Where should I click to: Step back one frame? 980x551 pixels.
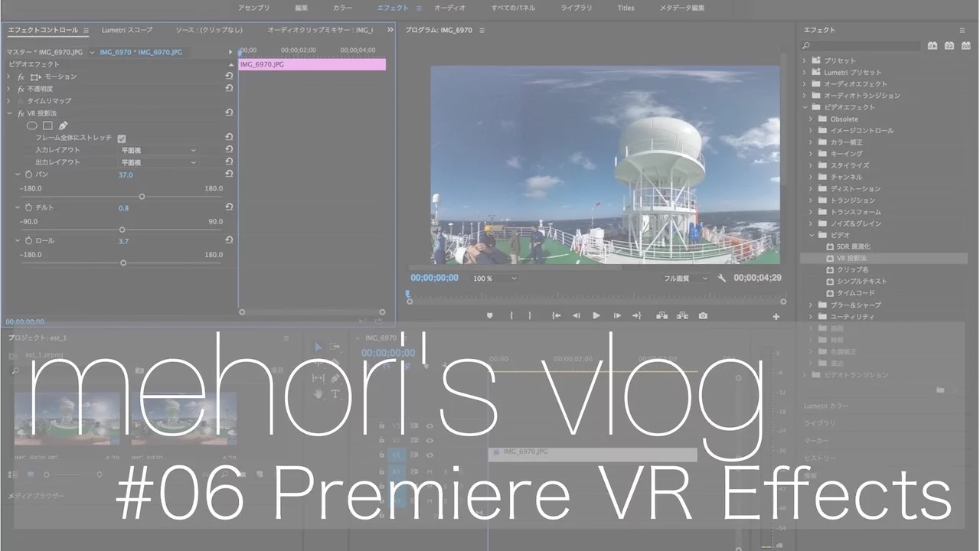pyautogui.click(x=576, y=315)
